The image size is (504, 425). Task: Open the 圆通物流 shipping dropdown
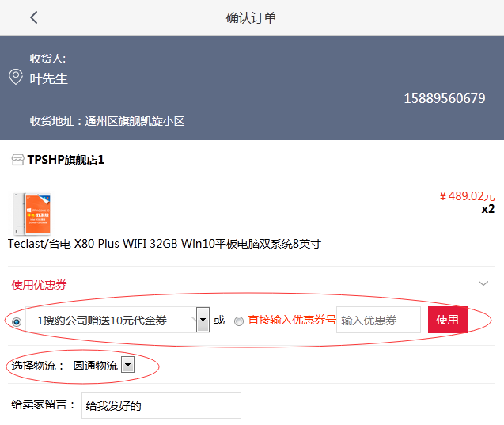(x=128, y=366)
